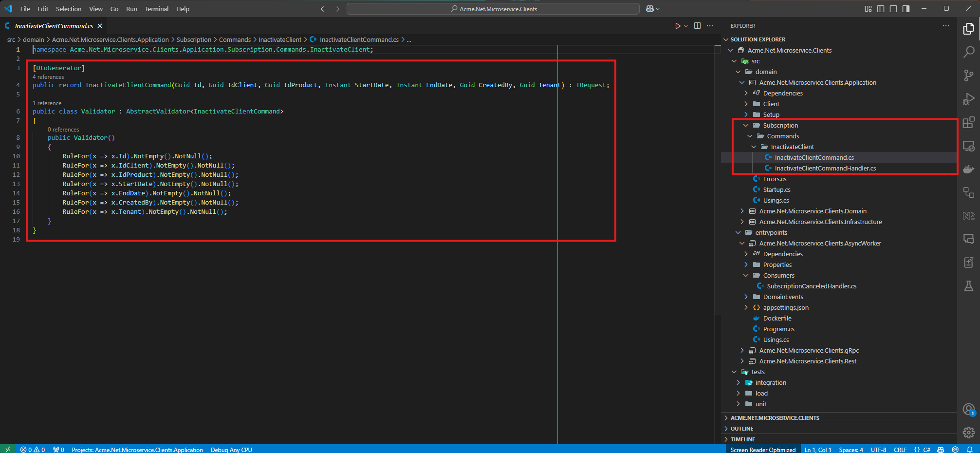Open InactivateClientCommandHandler.cs in explorer
This screenshot has width=980, height=453.
825,168
